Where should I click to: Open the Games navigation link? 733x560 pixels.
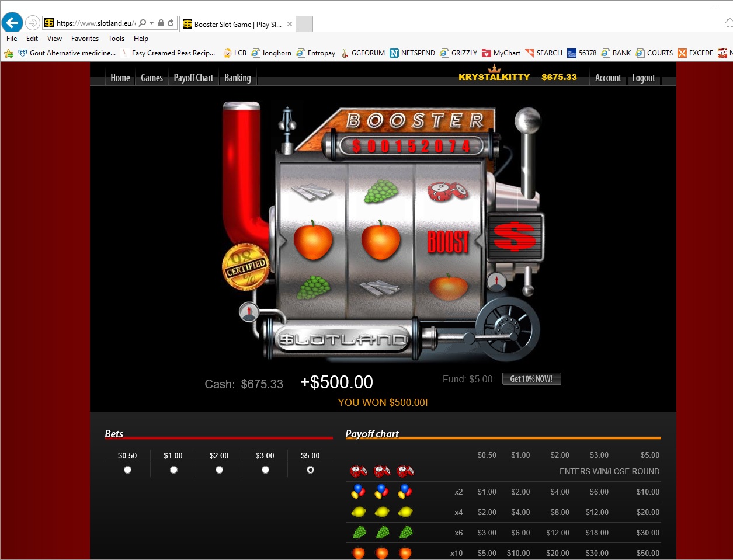[x=152, y=78]
